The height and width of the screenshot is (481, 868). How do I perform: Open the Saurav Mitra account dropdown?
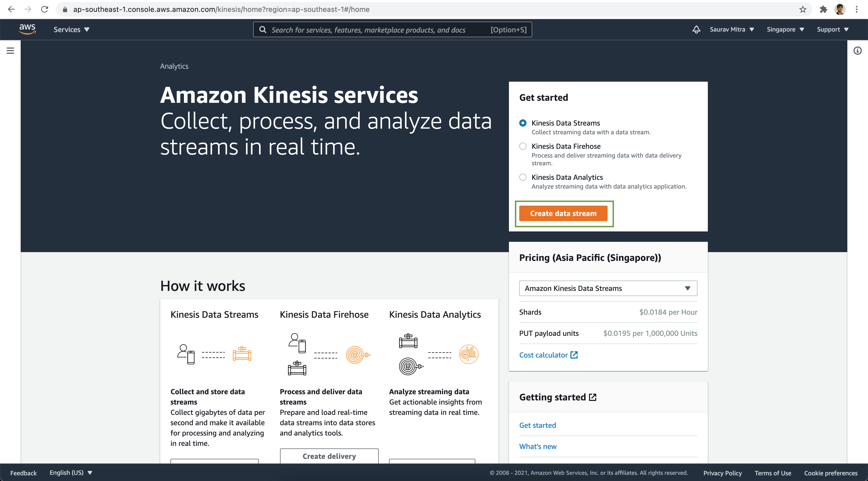pyautogui.click(x=732, y=30)
